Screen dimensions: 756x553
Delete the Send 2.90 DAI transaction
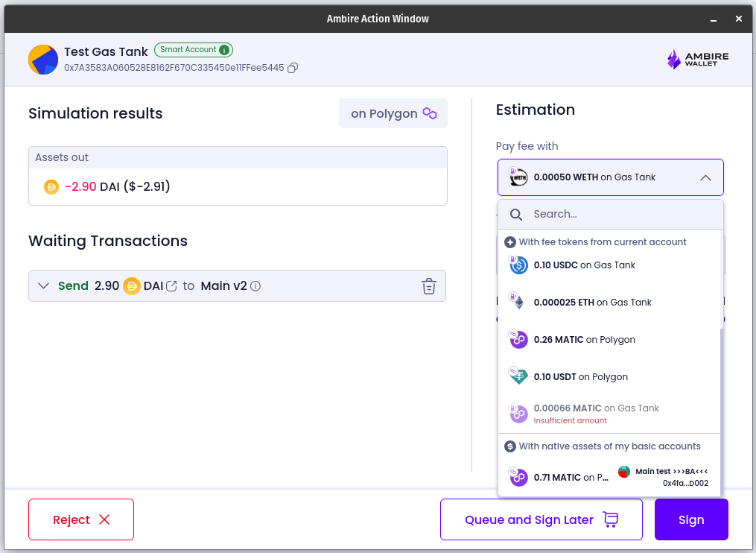pyautogui.click(x=428, y=286)
